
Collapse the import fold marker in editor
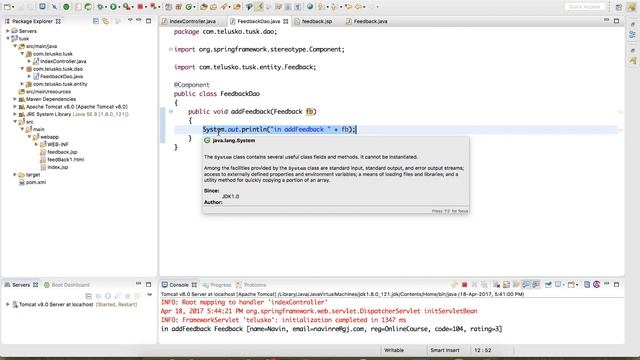click(x=171, y=49)
